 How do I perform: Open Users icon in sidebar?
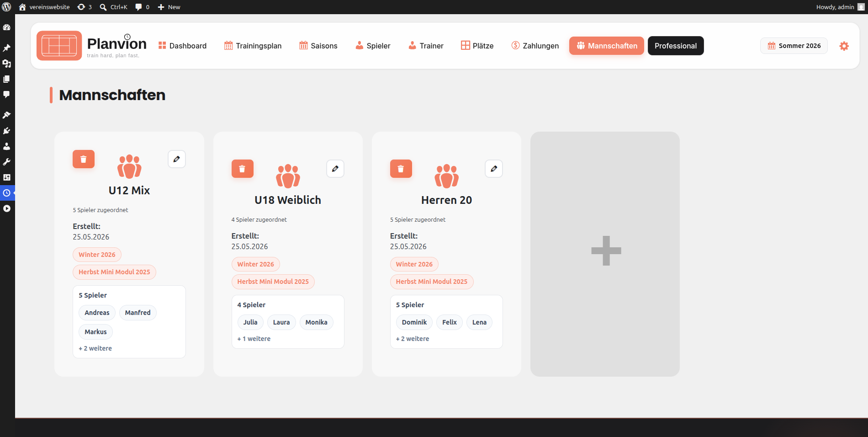click(x=7, y=146)
